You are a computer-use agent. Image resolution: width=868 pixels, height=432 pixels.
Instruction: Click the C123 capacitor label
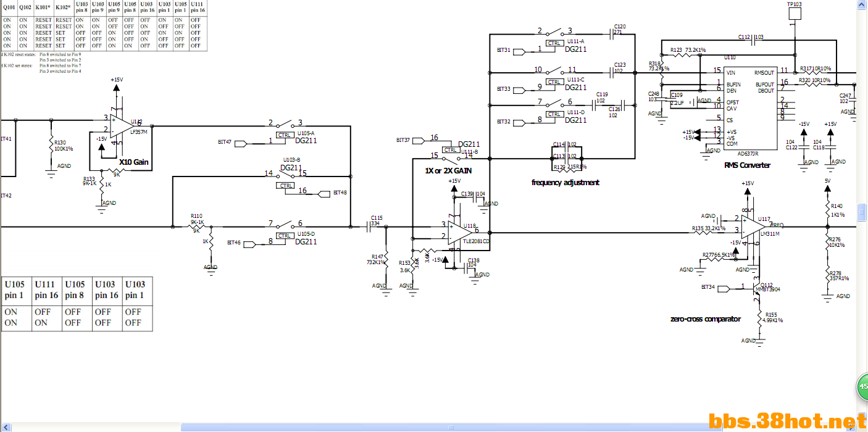pos(620,64)
